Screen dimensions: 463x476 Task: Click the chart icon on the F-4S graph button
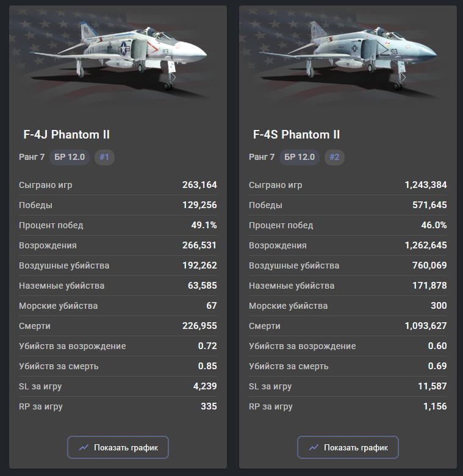coord(314,447)
